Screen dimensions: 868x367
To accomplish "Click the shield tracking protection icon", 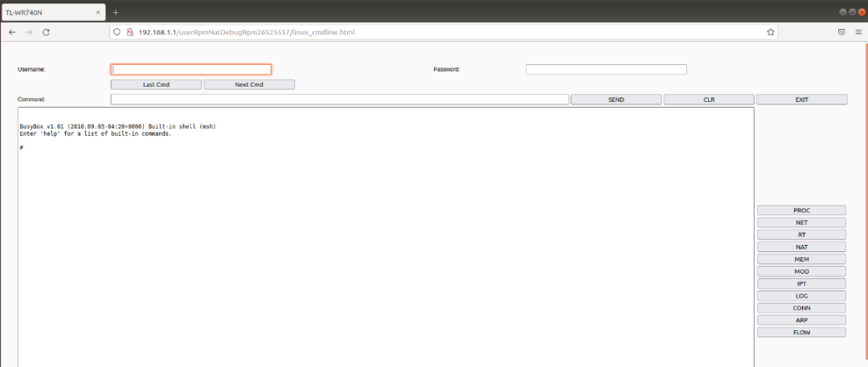I will click(117, 32).
